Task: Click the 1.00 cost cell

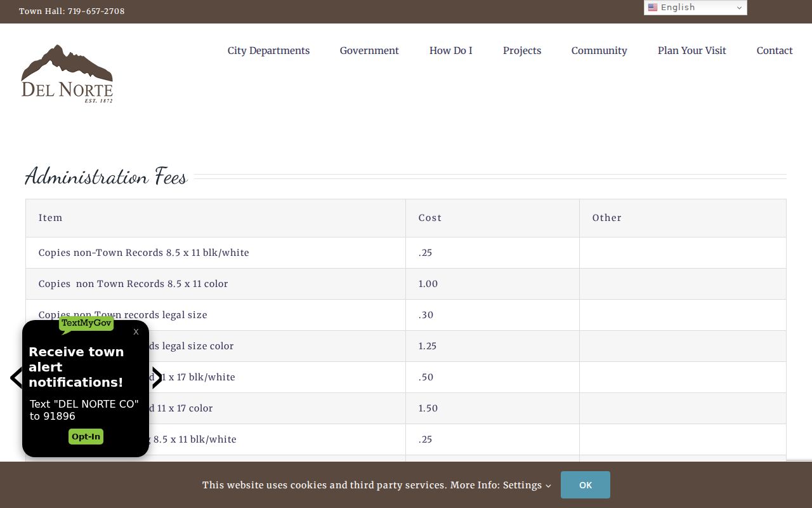Action: pos(492,284)
